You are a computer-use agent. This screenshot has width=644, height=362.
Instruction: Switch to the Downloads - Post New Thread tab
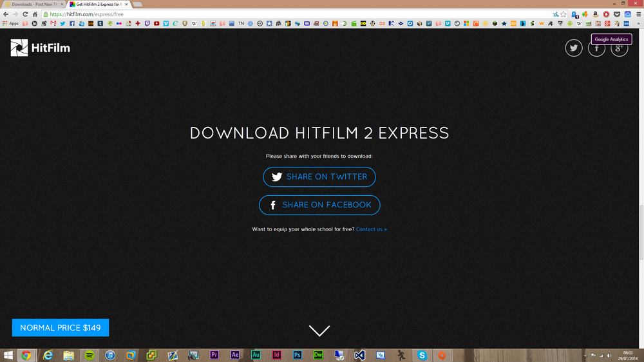click(x=33, y=4)
